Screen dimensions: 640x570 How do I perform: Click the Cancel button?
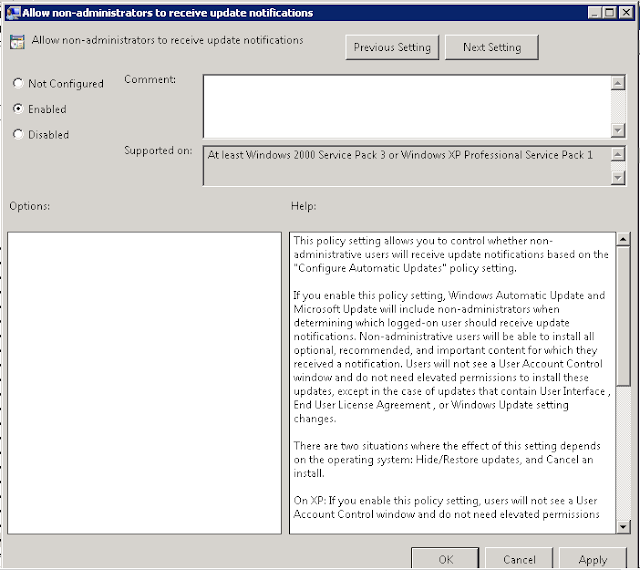519,559
